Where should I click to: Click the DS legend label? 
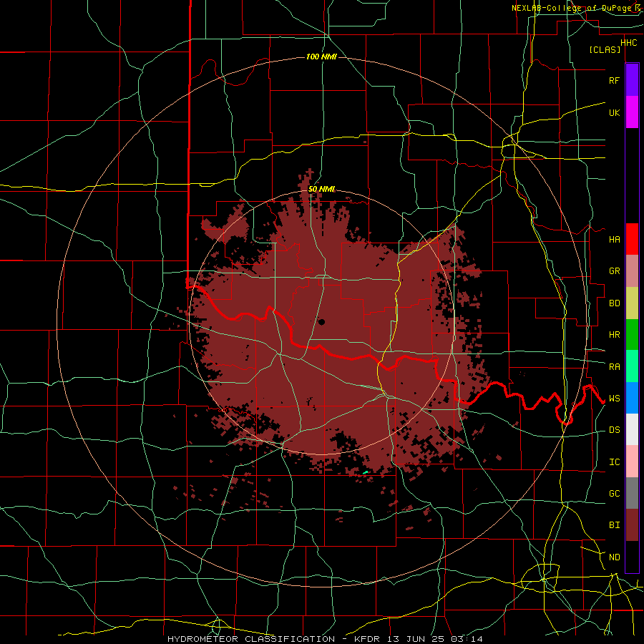(x=614, y=429)
